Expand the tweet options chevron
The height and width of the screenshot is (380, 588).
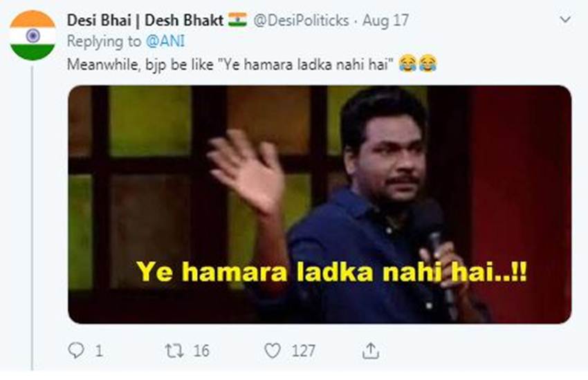(565, 19)
